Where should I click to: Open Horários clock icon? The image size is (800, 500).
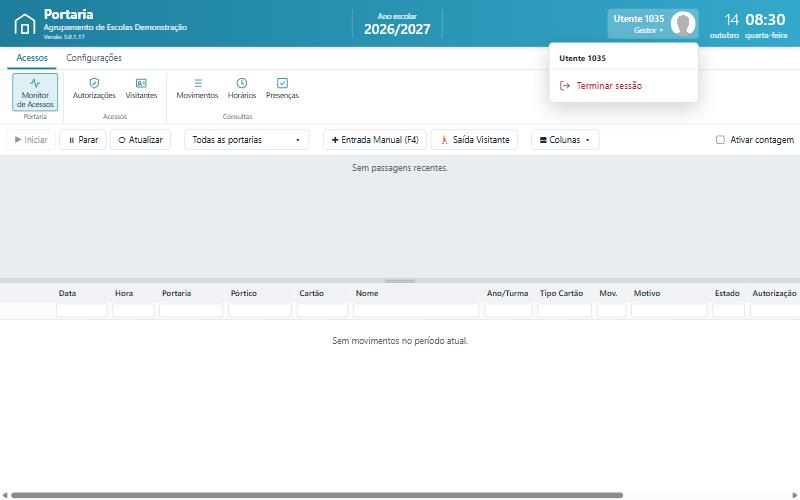point(242,83)
